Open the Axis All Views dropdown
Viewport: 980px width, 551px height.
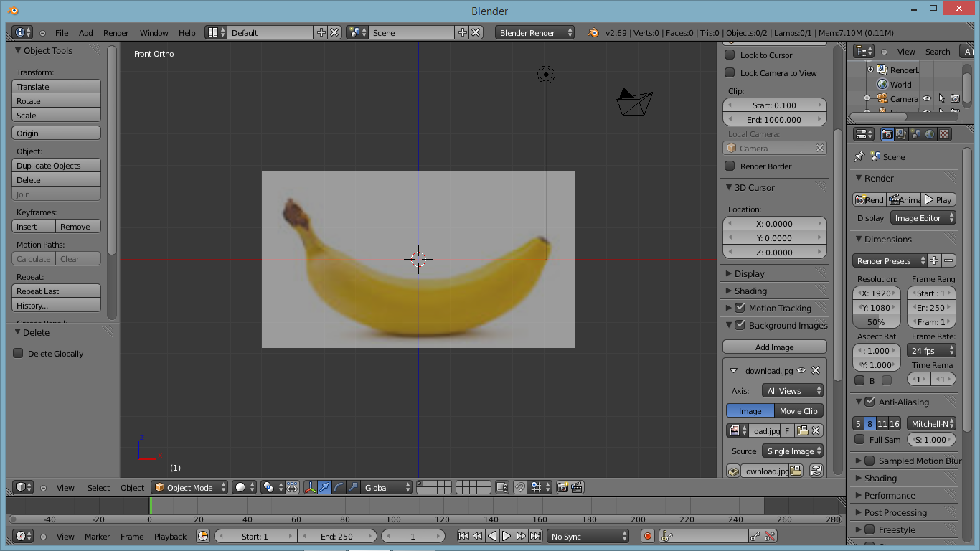point(793,391)
